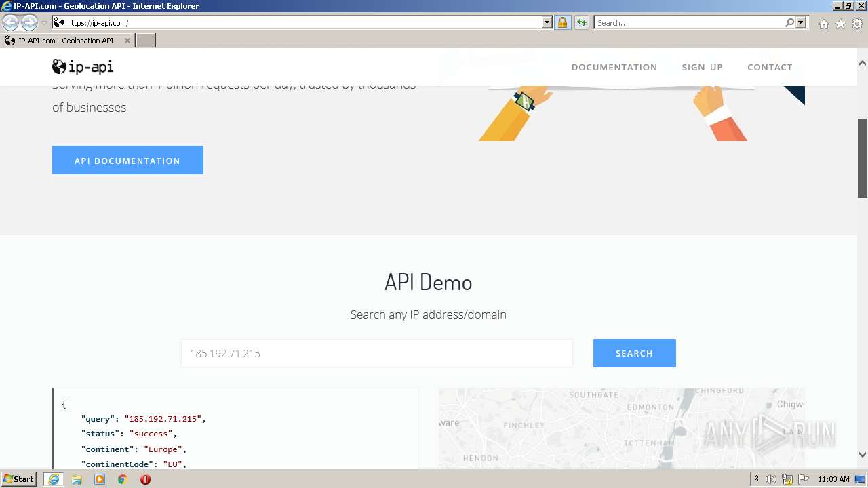This screenshot has width=868, height=488.
Task: Launch Chrome from the taskbar
Action: (123, 479)
